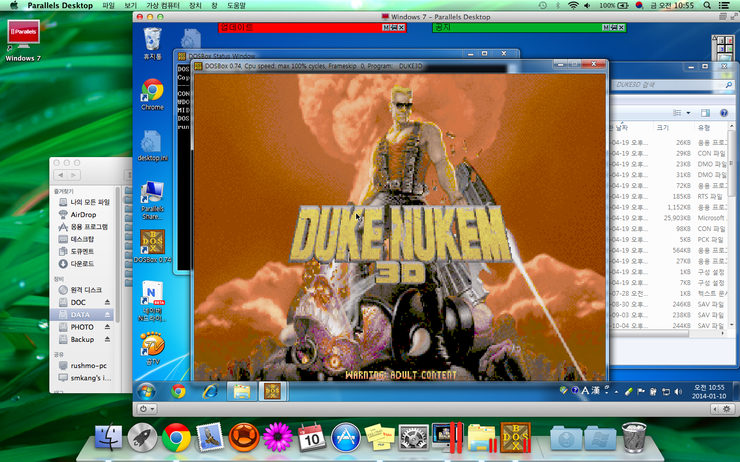Open the 가상 컴퓨터 menu
Screen dimensions: 740x462
pos(163,5)
